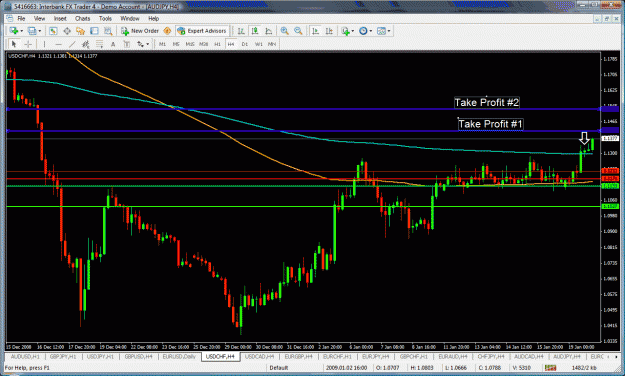Switch to the CHFJPY,H4 chart tab

[491, 356]
